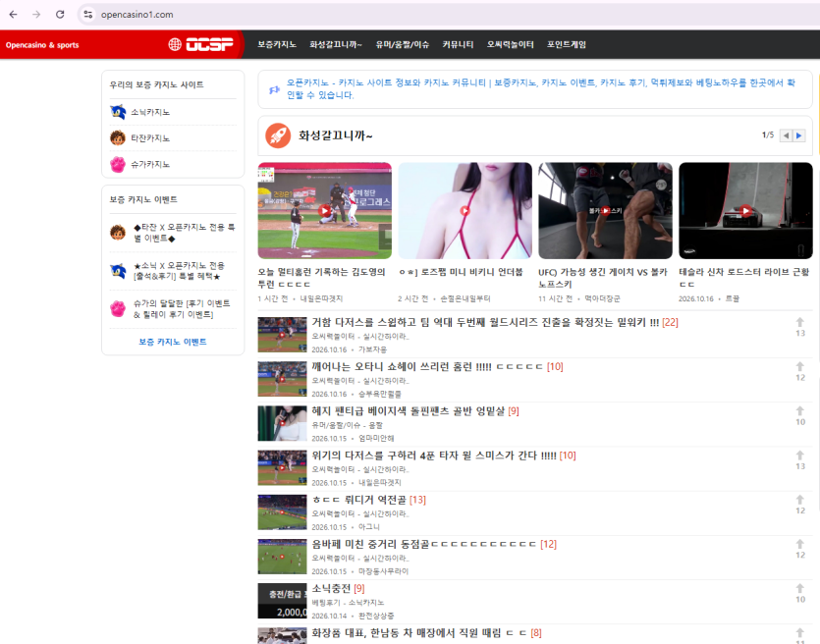Open the 포인트게임 menu item
The image size is (820, 644).
567,44
